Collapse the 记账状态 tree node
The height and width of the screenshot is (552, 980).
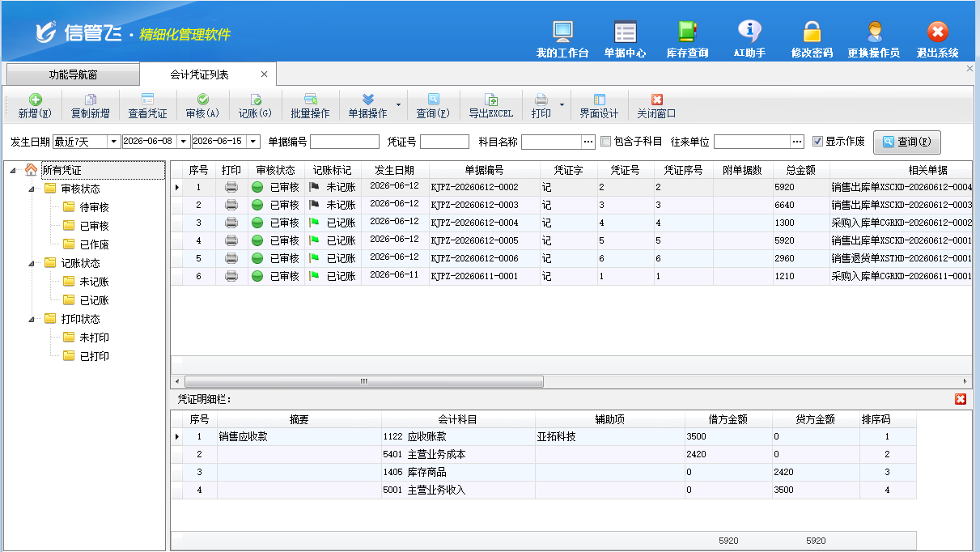click(x=32, y=263)
